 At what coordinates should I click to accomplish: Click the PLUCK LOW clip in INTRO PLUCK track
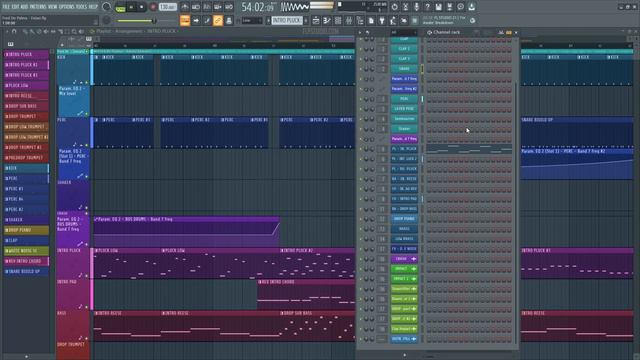[x=127, y=264]
